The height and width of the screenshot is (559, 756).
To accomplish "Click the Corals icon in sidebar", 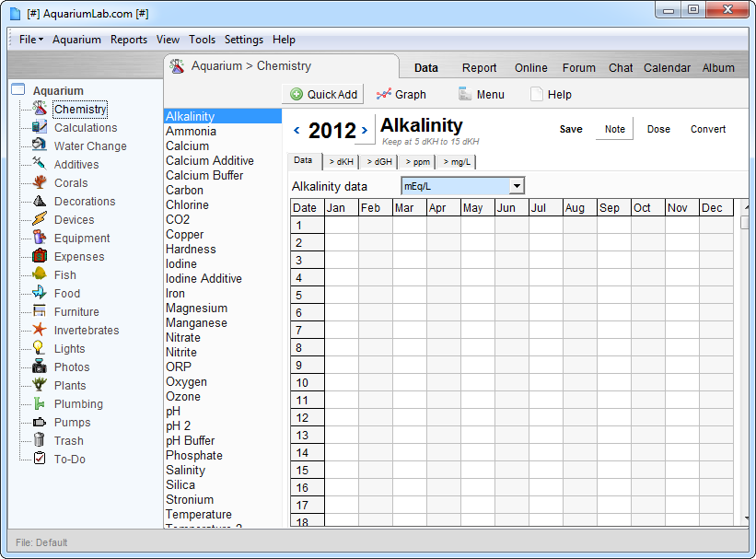I will point(40,182).
